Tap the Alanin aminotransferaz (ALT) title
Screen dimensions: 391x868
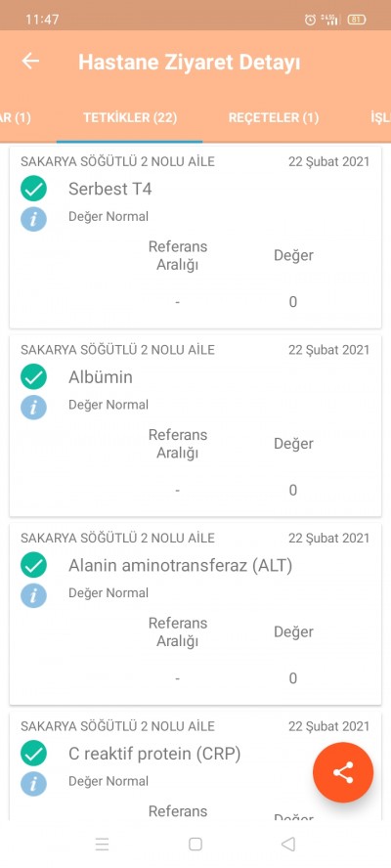click(x=180, y=565)
